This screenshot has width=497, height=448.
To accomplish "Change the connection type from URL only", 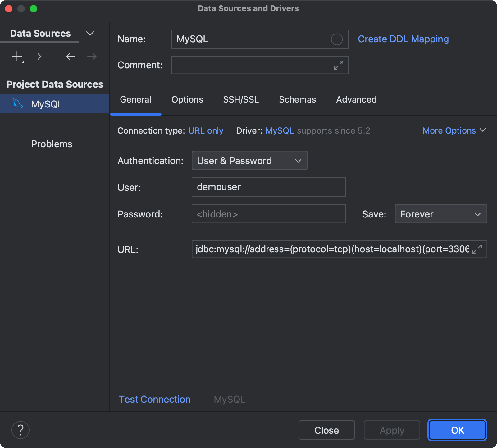I will (x=206, y=130).
